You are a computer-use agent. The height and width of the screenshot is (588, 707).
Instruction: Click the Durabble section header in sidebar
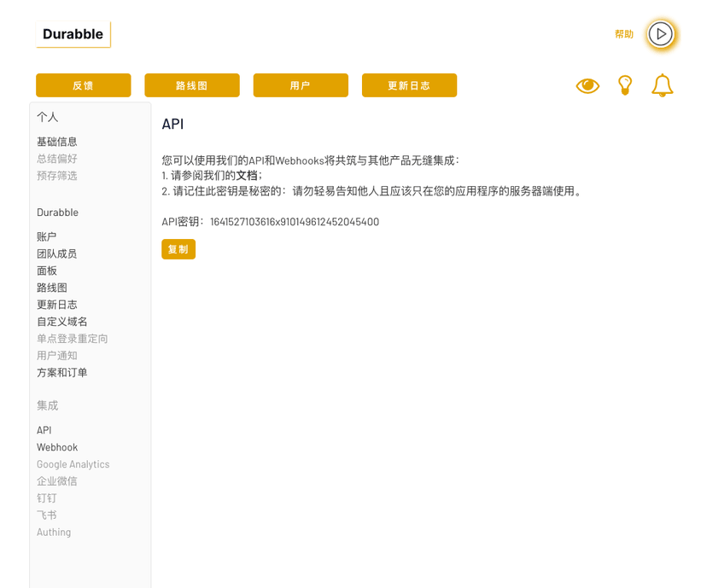pos(57,212)
